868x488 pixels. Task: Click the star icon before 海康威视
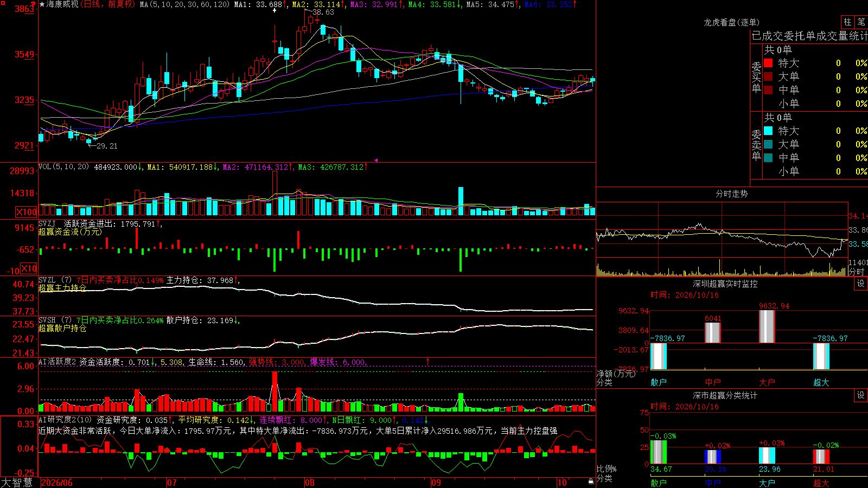[x=42, y=4]
